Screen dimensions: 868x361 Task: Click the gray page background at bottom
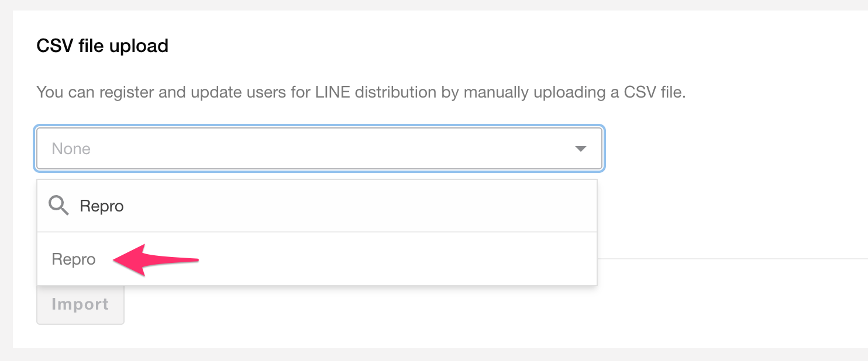pyautogui.click(x=433, y=355)
